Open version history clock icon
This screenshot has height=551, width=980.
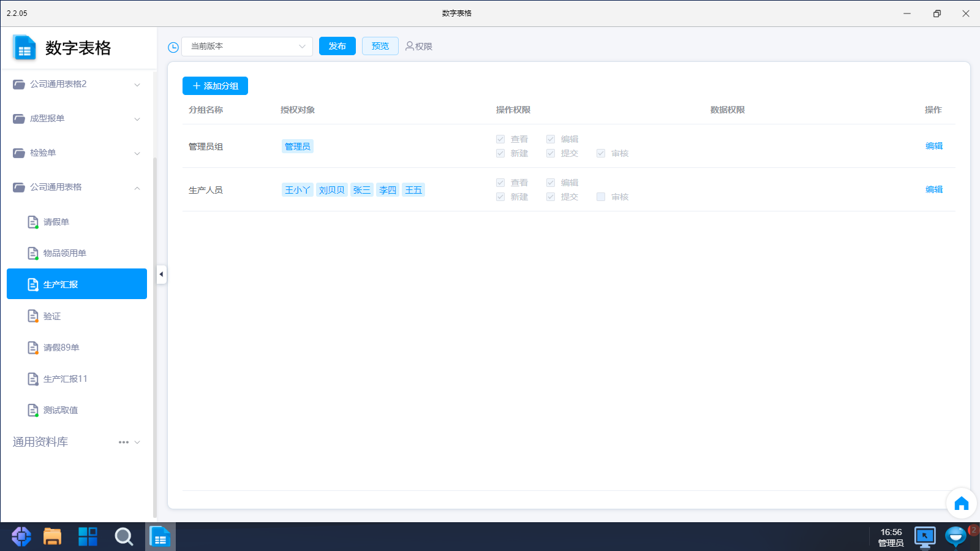(x=173, y=47)
